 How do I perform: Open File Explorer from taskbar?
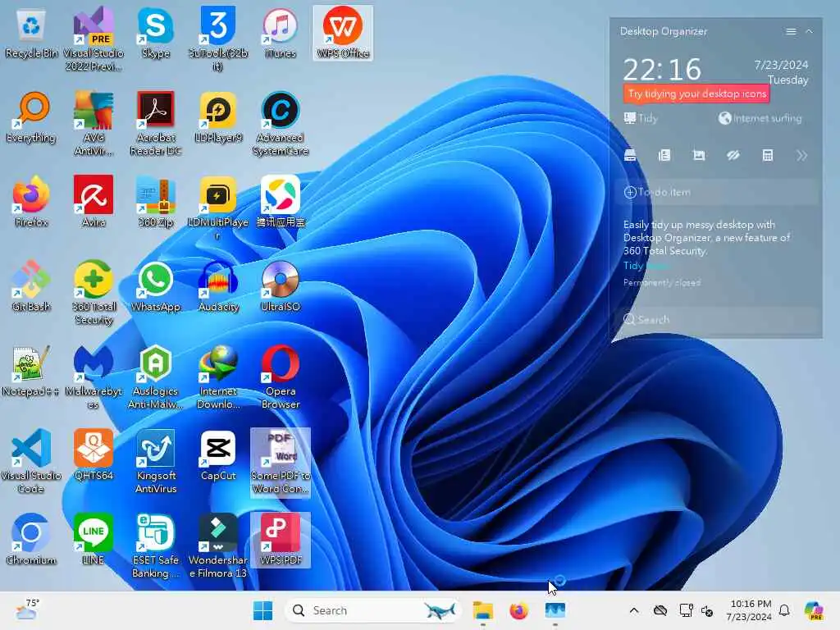pyautogui.click(x=482, y=610)
